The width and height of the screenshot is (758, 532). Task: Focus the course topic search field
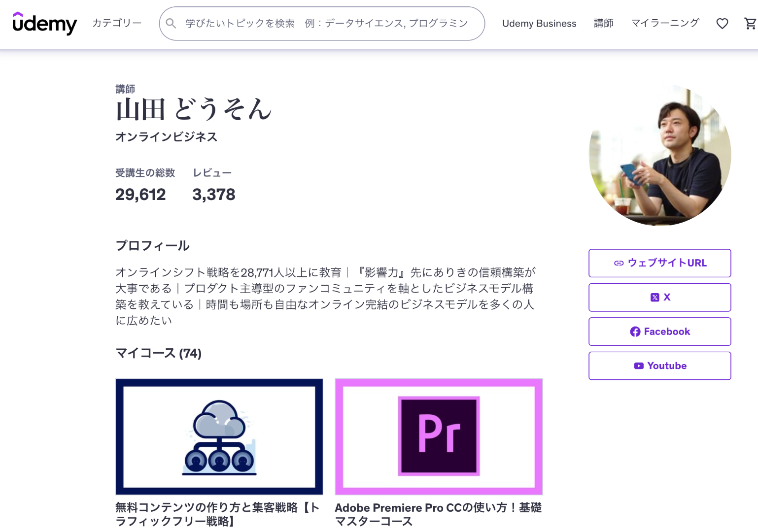pyautogui.click(x=322, y=23)
